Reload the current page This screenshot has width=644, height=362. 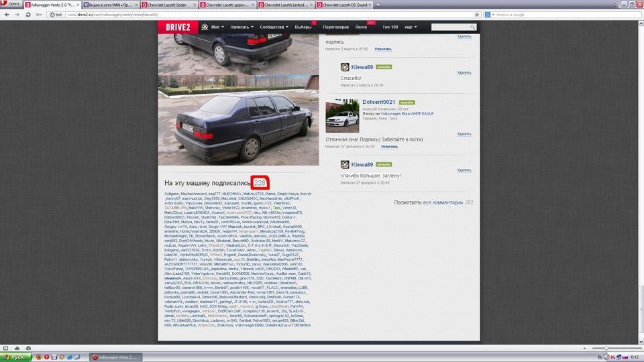(28, 14)
